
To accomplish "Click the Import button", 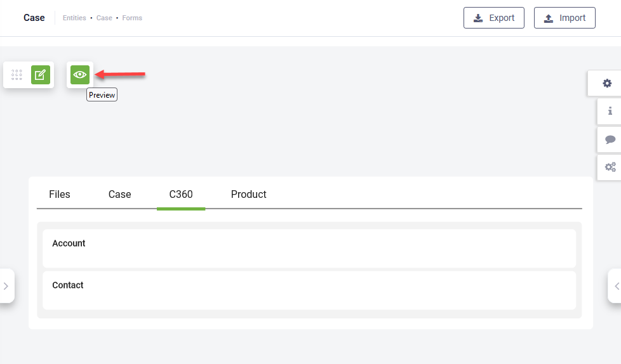I will (564, 18).
